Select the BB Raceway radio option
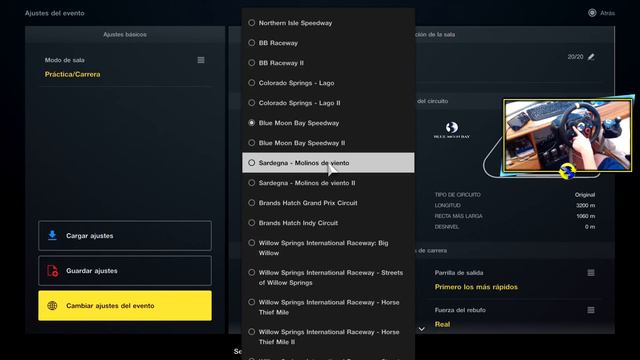 click(252, 43)
